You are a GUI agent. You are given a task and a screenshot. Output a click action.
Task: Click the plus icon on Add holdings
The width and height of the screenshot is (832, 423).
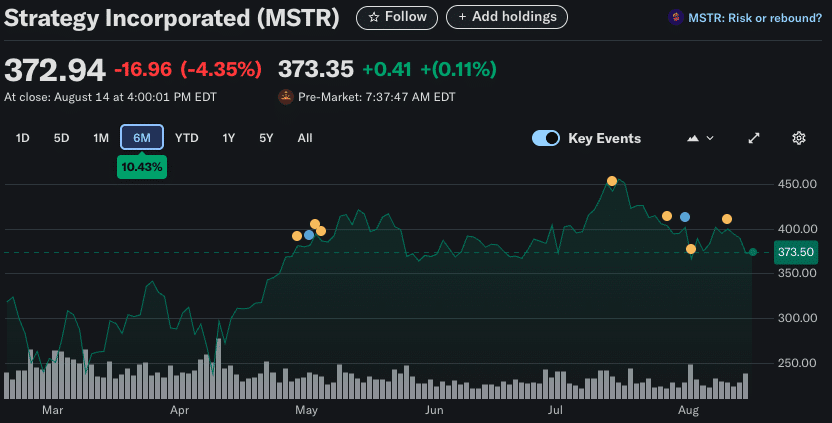click(463, 17)
